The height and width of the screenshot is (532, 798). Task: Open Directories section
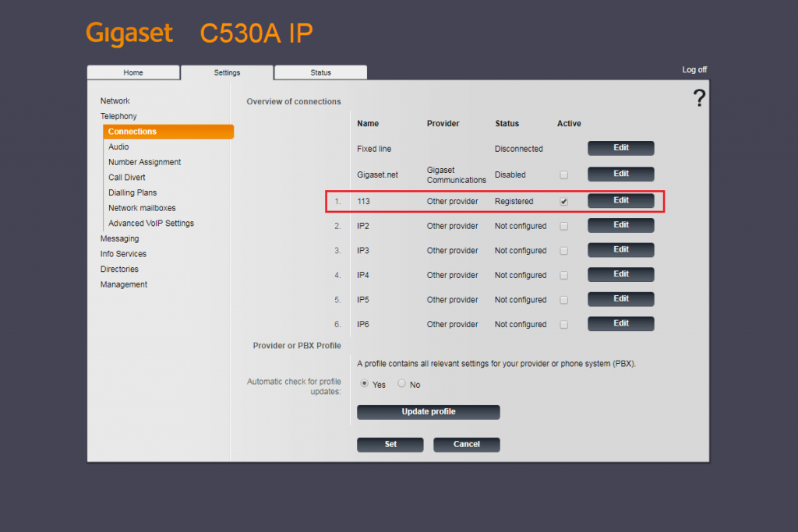pyautogui.click(x=119, y=269)
